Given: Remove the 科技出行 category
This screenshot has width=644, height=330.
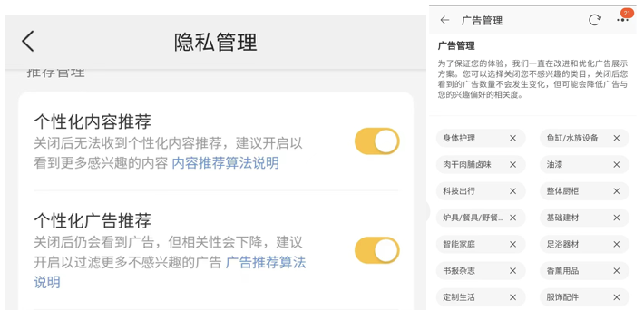Looking at the screenshot, I should 513,191.
